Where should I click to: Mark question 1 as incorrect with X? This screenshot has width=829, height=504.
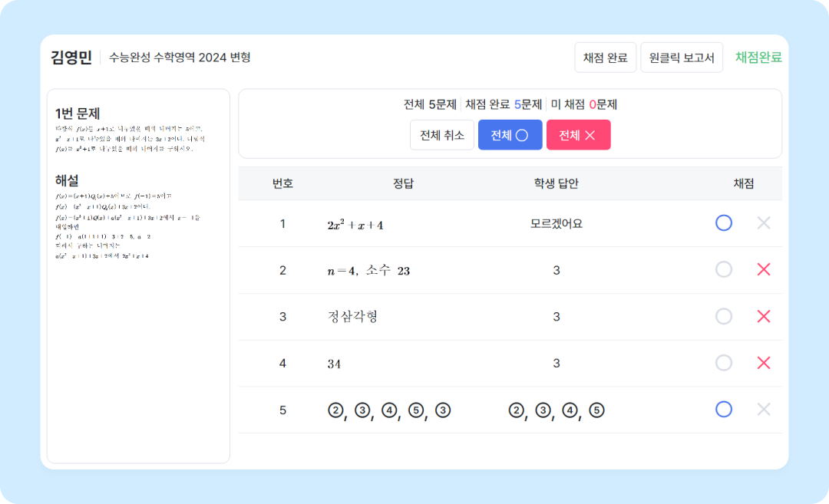click(x=763, y=223)
